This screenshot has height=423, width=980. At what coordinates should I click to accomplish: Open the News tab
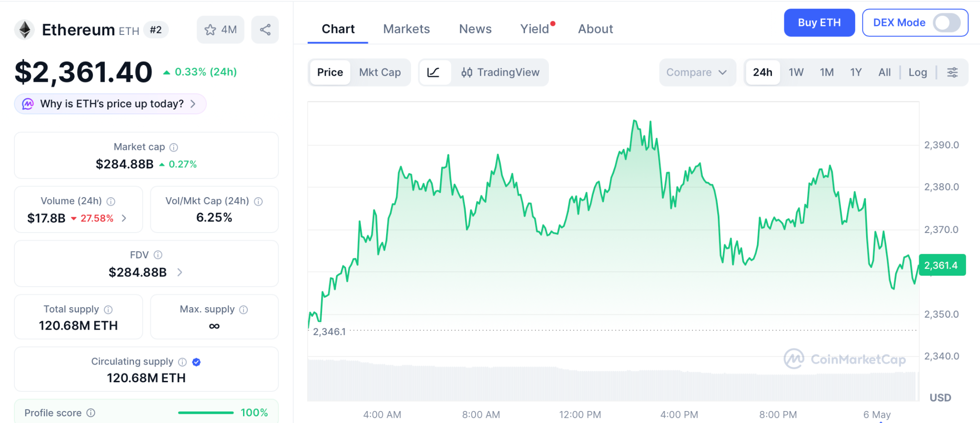[475, 29]
